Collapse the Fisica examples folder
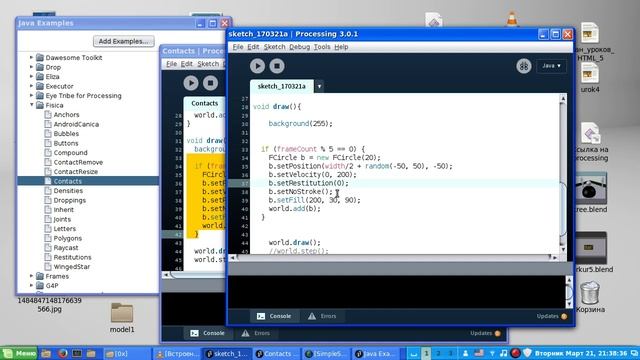 [32, 105]
